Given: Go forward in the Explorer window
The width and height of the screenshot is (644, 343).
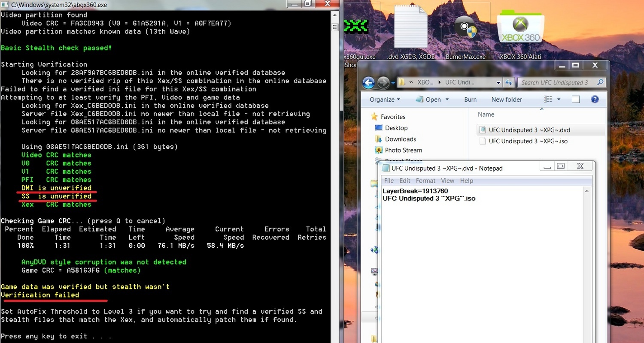Looking at the screenshot, I should click(383, 83).
